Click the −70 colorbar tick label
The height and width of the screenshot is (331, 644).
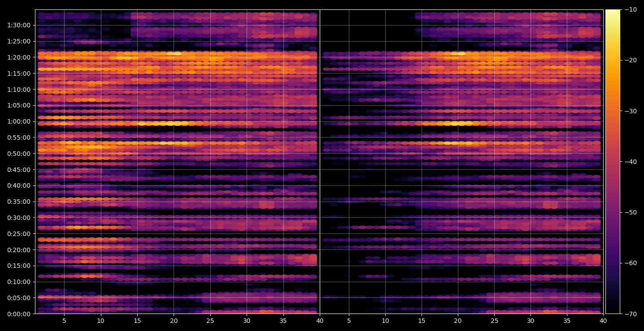pos(631,314)
